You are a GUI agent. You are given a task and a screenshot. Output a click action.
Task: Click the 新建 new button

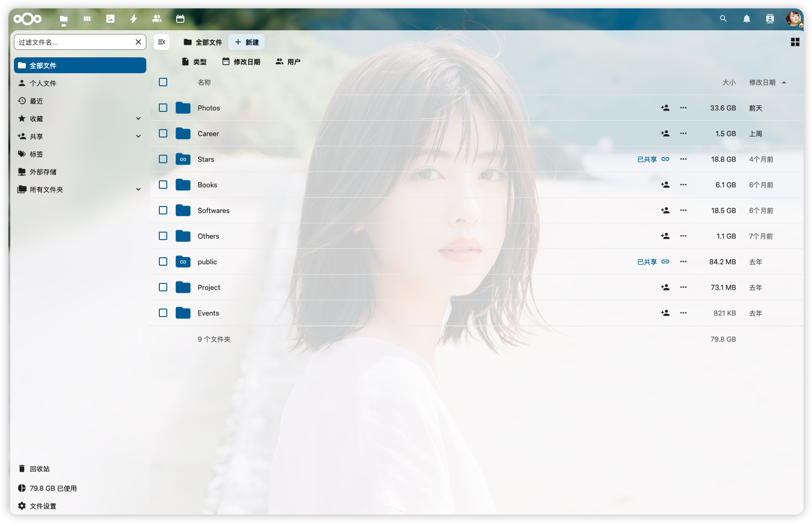tap(246, 42)
